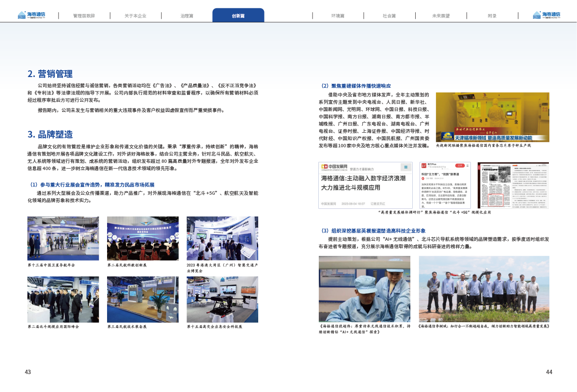Open the 社会篇 navigation tab

[389, 16]
